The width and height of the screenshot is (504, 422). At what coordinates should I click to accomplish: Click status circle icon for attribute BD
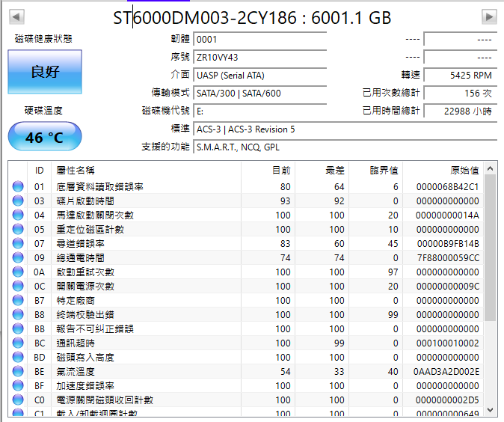[x=18, y=357]
